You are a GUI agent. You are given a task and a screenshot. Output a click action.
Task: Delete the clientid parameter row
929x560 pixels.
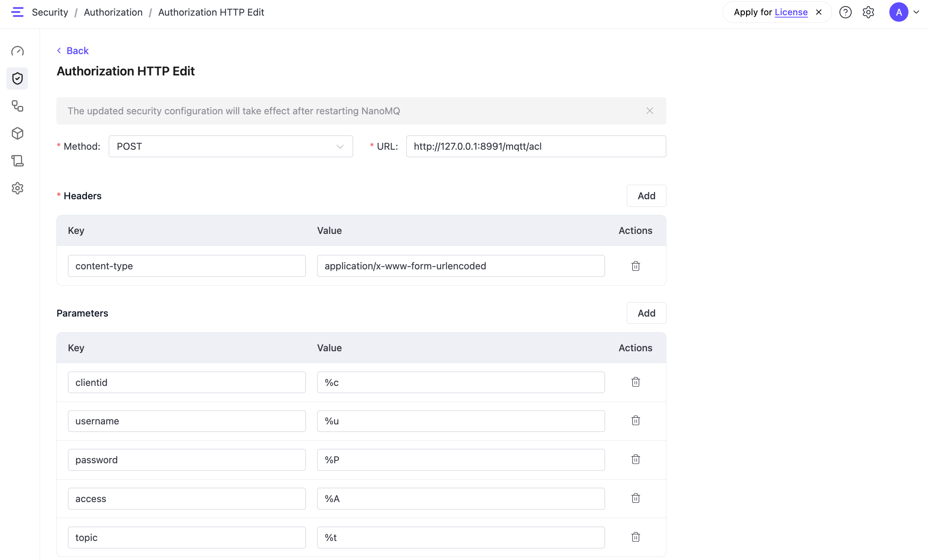pyautogui.click(x=635, y=382)
